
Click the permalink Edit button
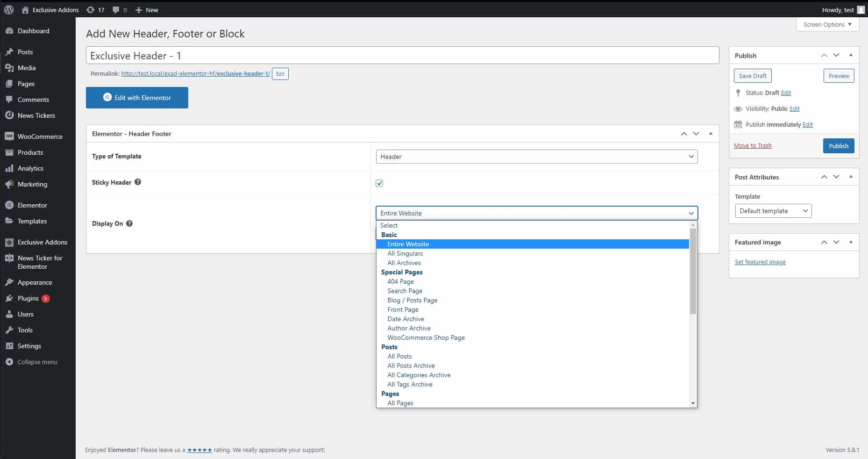(280, 74)
